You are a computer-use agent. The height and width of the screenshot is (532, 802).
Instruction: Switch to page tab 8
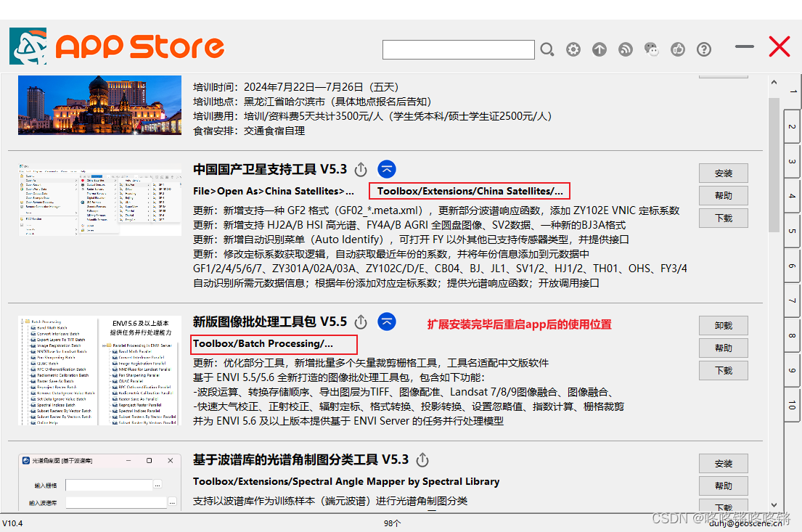pyautogui.click(x=793, y=335)
